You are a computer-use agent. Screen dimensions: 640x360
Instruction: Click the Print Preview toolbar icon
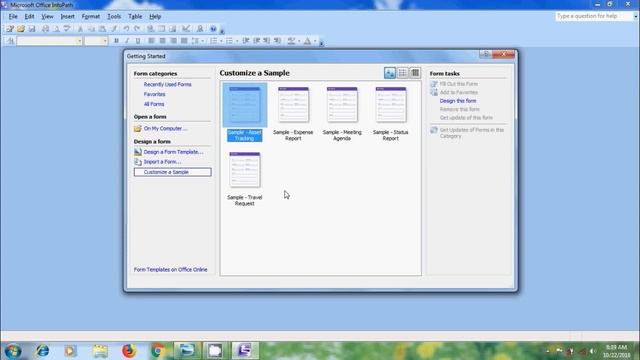point(56,29)
